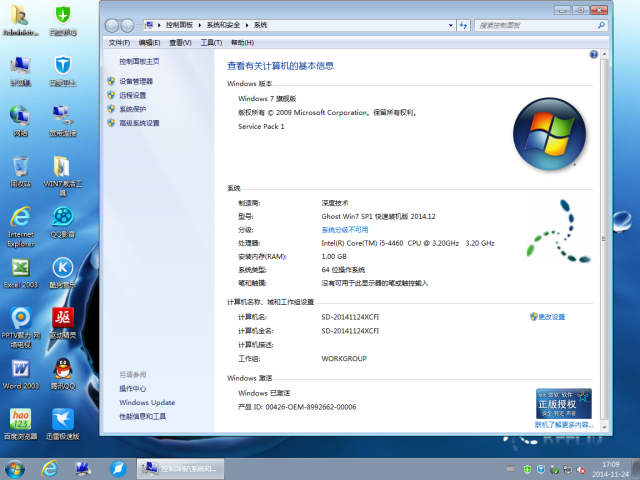Open Windows Update link in the sidebar
Screen dimensions: 640x480
[x=147, y=402]
